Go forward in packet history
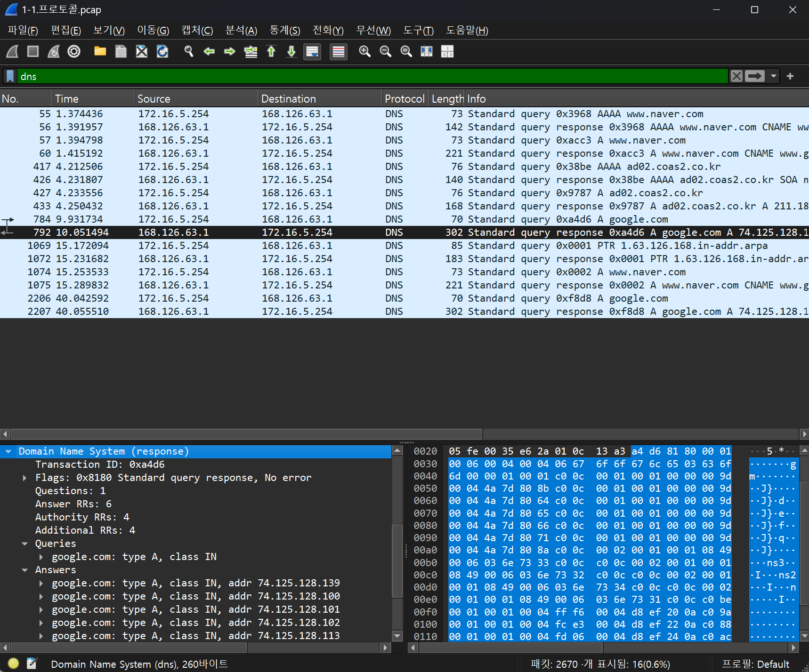The height and width of the screenshot is (672, 809). tap(230, 51)
